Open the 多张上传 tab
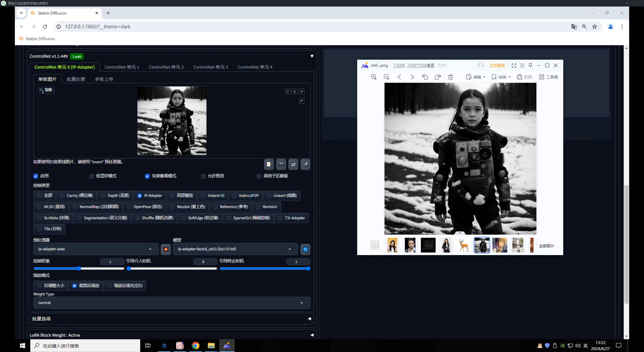 coord(104,79)
